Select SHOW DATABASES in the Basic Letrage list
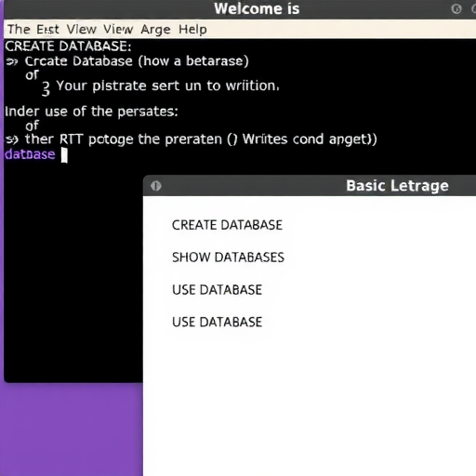The image size is (476, 476). pyautogui.click(x=228, y=258)
